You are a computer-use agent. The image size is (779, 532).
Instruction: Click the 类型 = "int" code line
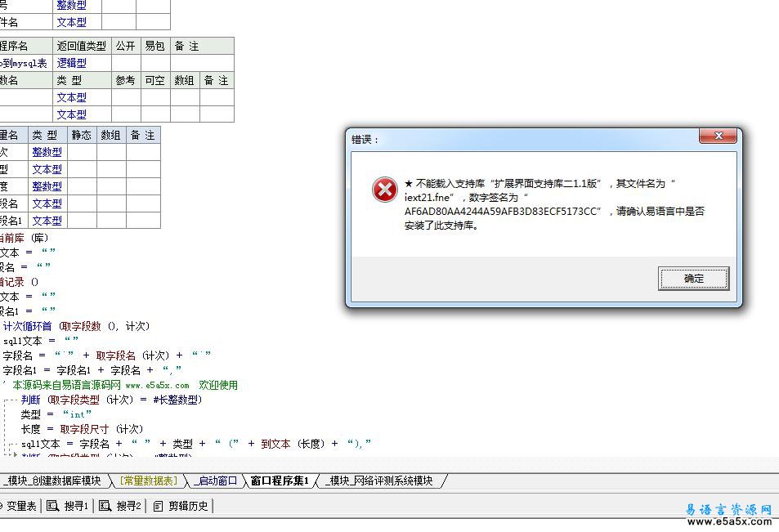point(56,414)
